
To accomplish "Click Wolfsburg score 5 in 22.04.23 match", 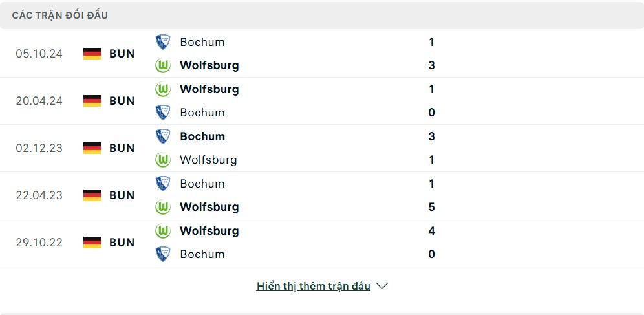I will point(431,207).
